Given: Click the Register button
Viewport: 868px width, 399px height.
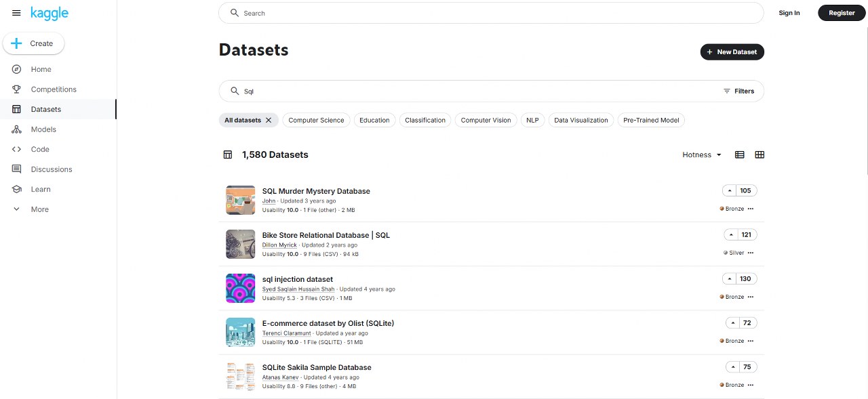Looking at the screenshot, I should coord(842,13).
